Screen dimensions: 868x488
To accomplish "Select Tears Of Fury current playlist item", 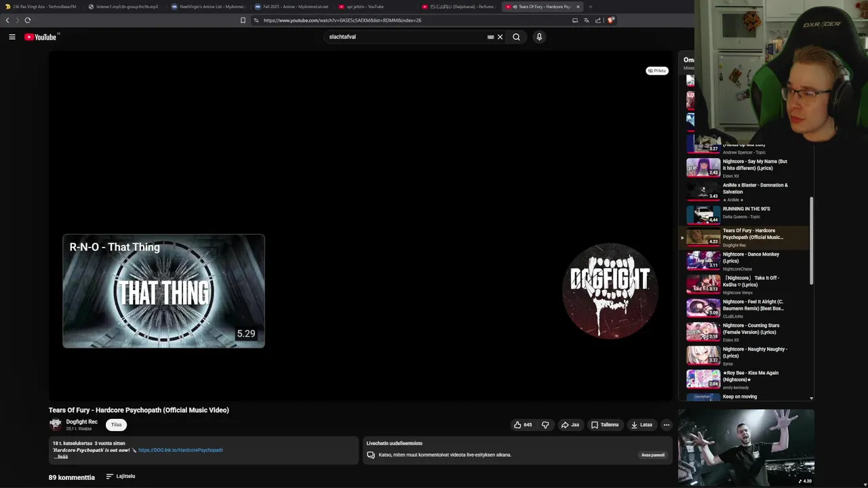I will [x=746, y=237].
